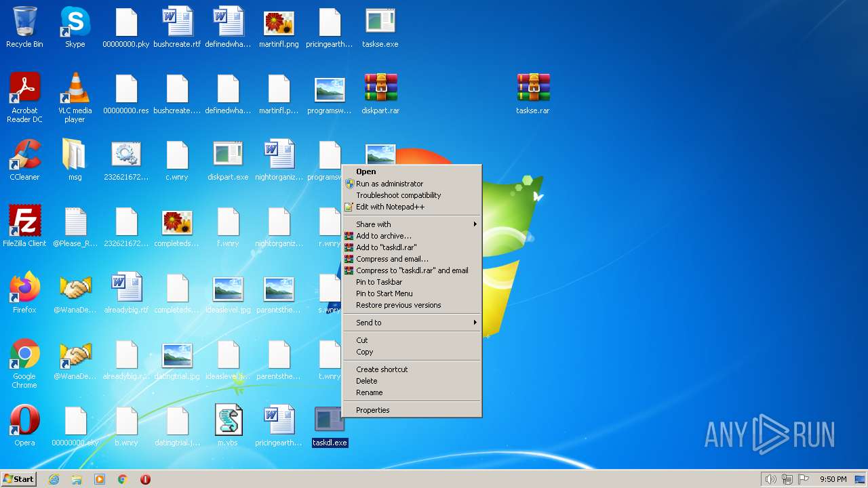Select the b.wnry file icon
868x488 pixels.
[x=126, y=426]
